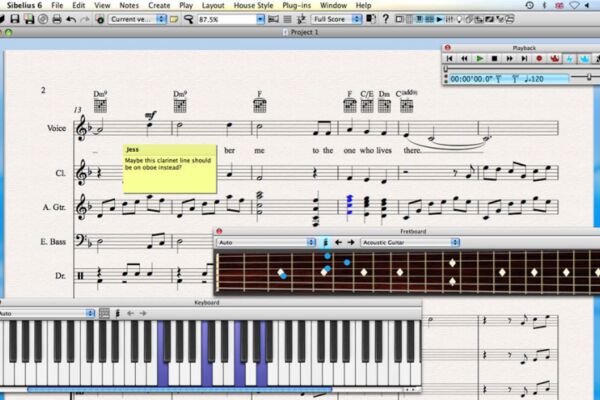
Task: Click the round disc icon in toolbar
Action: click(x=43, y=19)
